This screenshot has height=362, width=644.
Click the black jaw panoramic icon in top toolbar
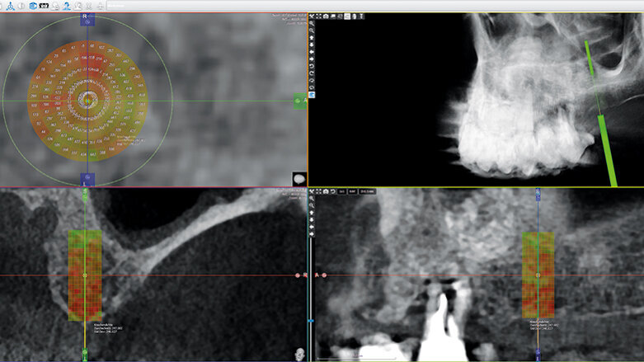pos(44,6)
